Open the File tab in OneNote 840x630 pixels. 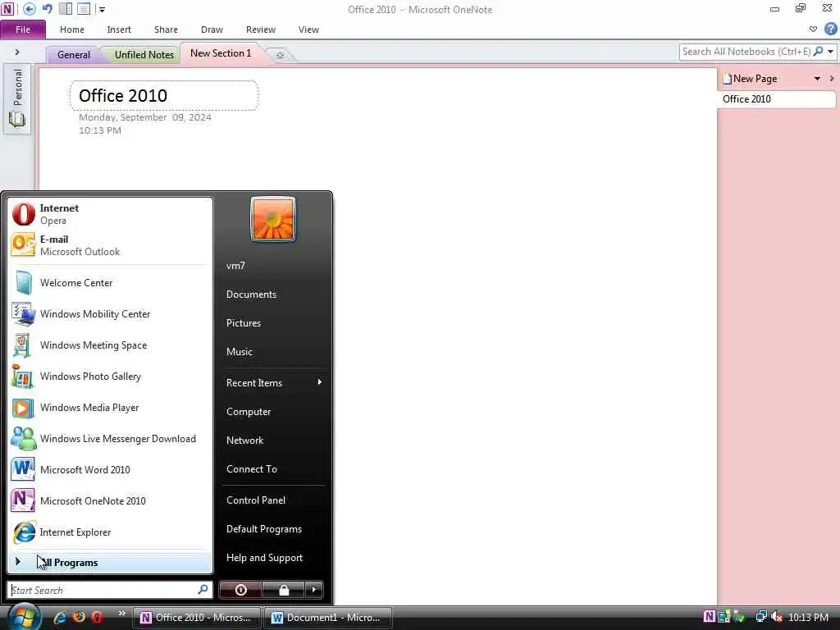click(x=23, y=30)
